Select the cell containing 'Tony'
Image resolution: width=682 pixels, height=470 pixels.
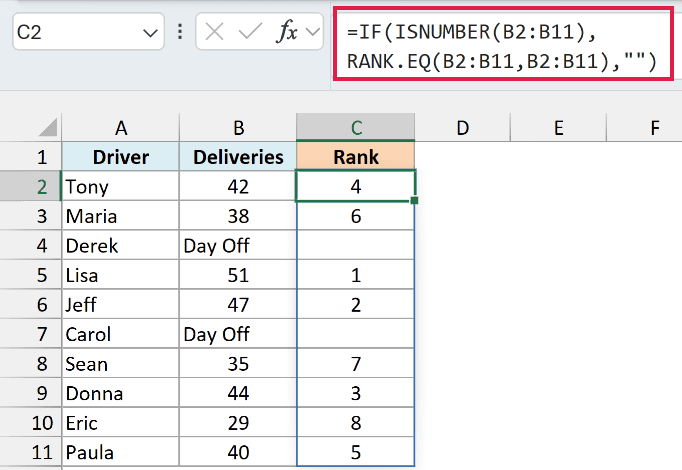(120, 186)
